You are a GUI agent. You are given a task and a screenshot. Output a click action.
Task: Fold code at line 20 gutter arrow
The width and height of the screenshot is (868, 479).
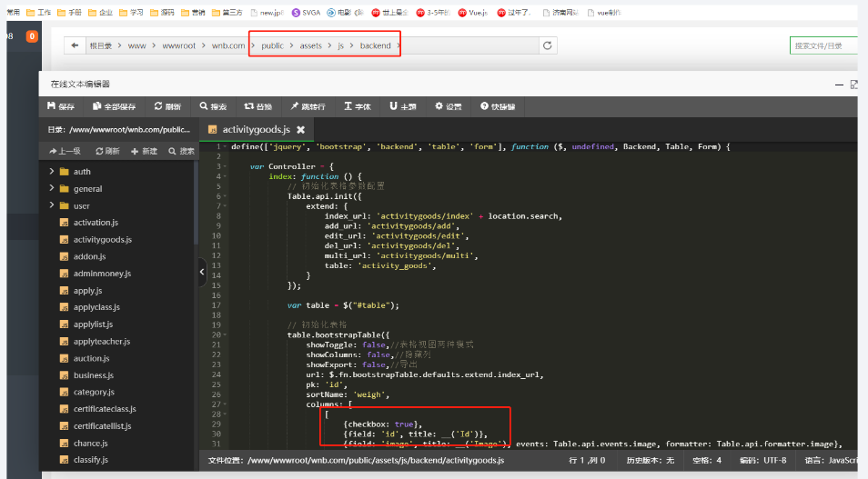pos(225,334)
